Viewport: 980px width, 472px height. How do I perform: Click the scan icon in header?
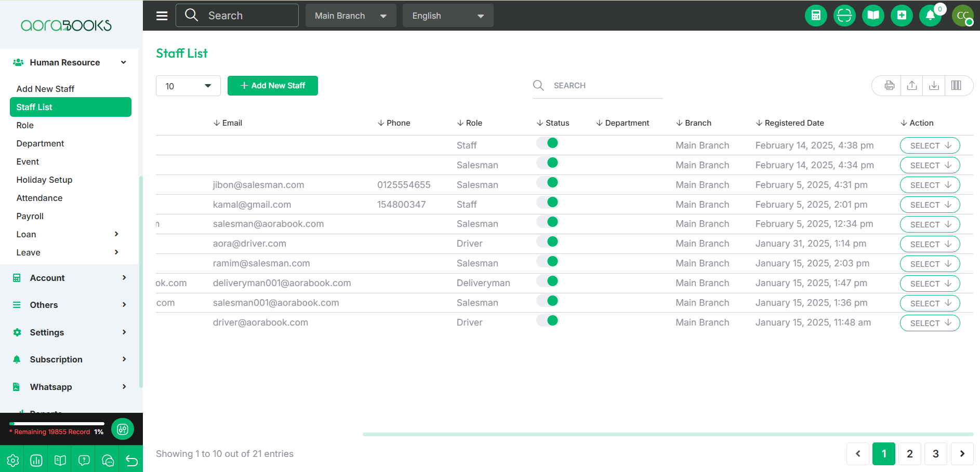[x=844, y=16]
